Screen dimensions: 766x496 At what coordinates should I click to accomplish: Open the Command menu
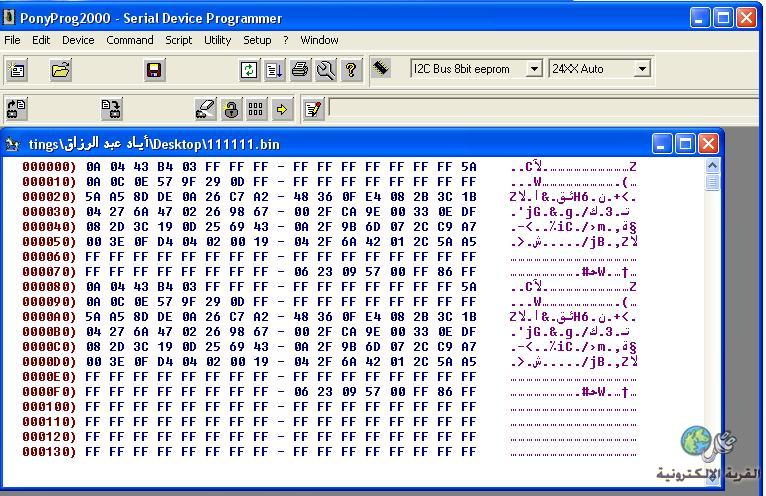coord(130,40)
